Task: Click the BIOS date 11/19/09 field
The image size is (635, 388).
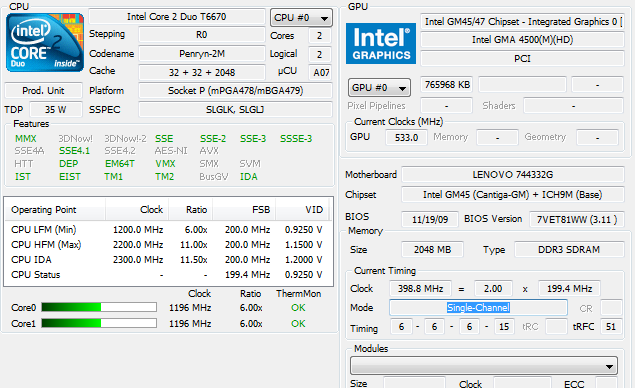Action: 430,220
